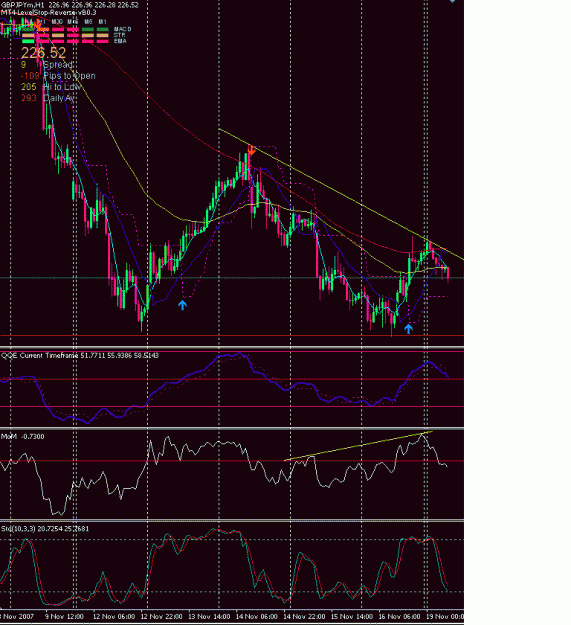Select the orange sell arrow at 14 Nov peak
Viewport: 571px width, 625px height.
(251, 151)
